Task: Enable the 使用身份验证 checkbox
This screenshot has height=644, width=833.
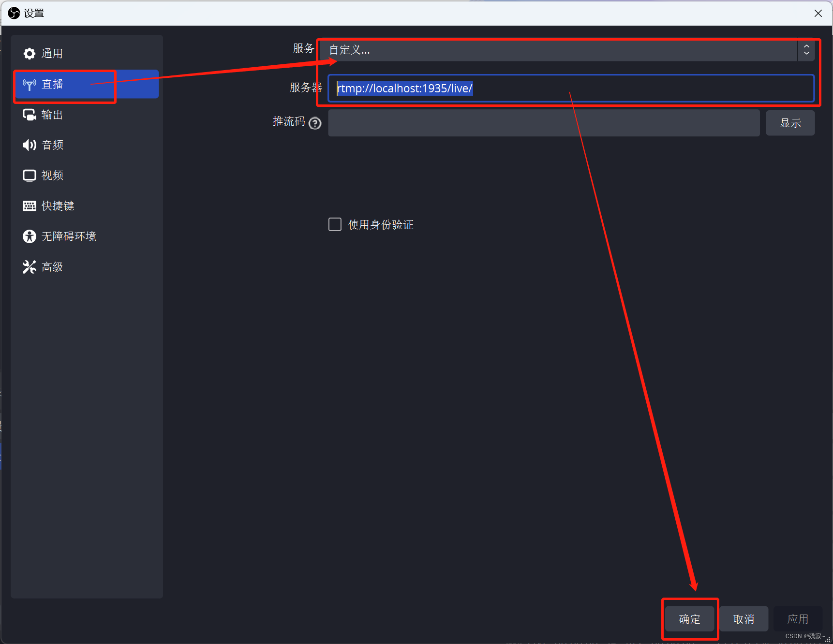Action: (335, 224)
